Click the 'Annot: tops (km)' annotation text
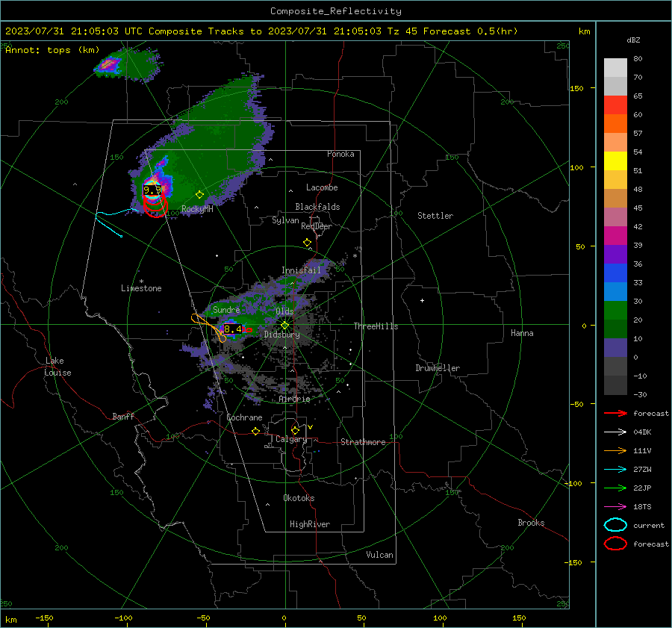The image size is (672, 628). [52, 50]
